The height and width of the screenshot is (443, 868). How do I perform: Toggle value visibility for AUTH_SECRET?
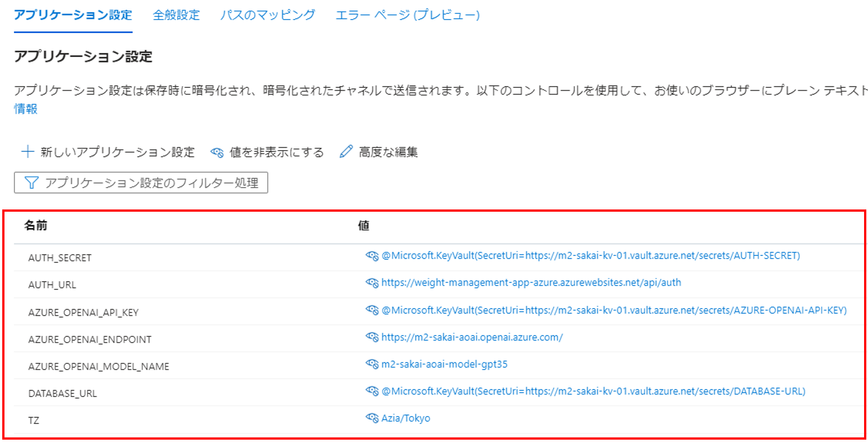372,256
